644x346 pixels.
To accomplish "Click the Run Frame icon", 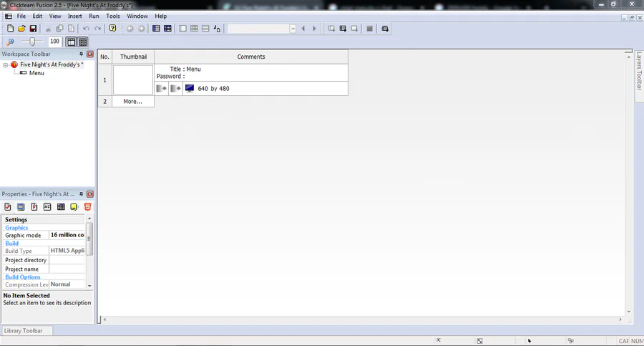I will (354, 29).
